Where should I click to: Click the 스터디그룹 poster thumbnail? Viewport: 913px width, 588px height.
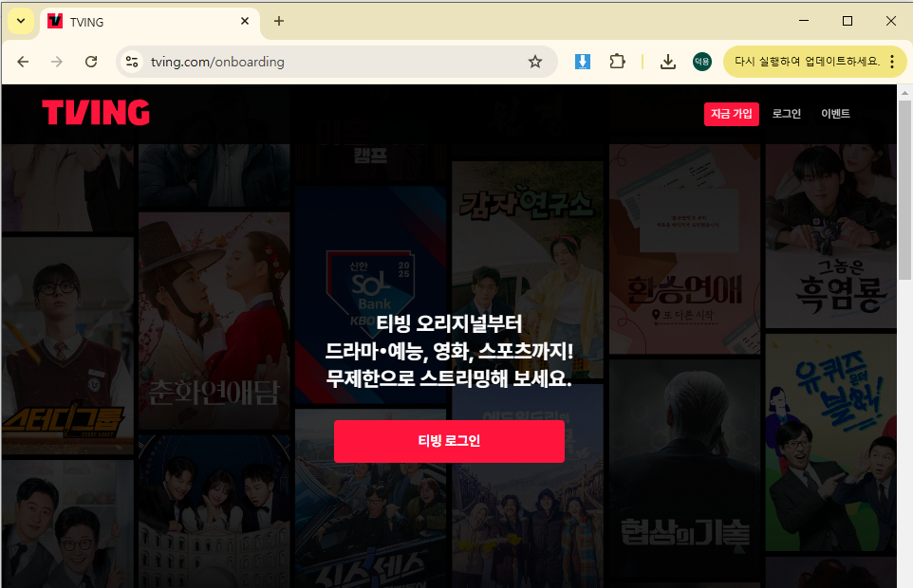pos(68,345)
